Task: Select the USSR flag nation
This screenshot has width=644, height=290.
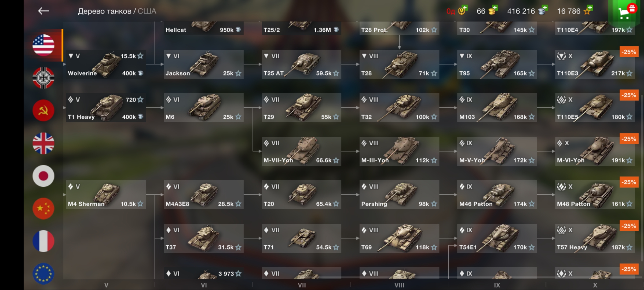Action: pos(43,110)
